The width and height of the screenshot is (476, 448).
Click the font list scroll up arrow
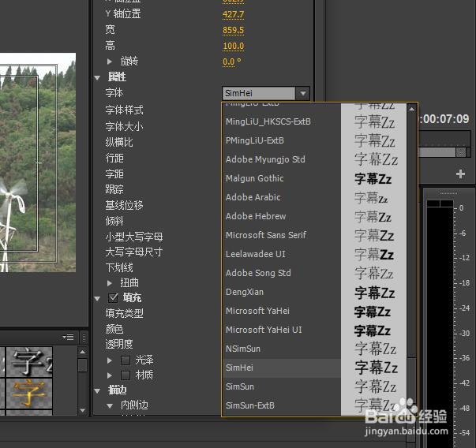(411, 109)
